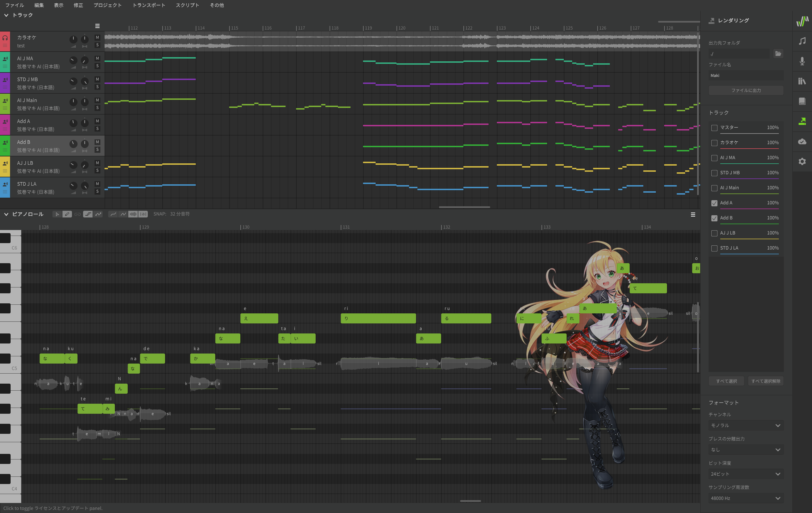Click the 出力先フォルダ path field
Screen dimensions: 812x513
click(739, 54)
